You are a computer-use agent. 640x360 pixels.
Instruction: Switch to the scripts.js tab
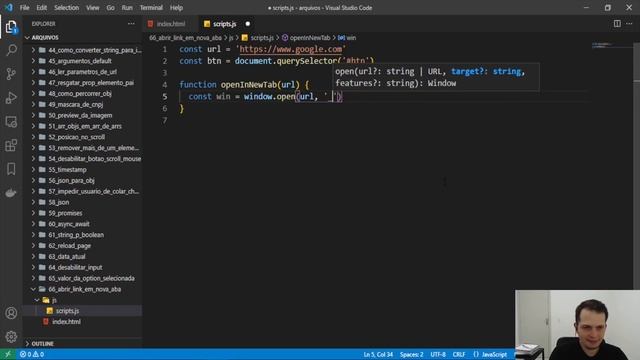[225, 24]
